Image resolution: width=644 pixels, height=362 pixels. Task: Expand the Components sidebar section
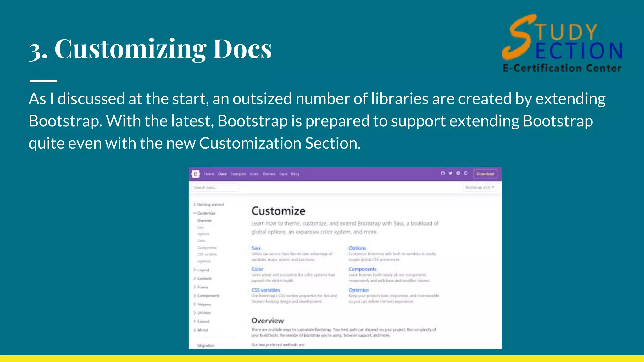[x=207, y=296]
